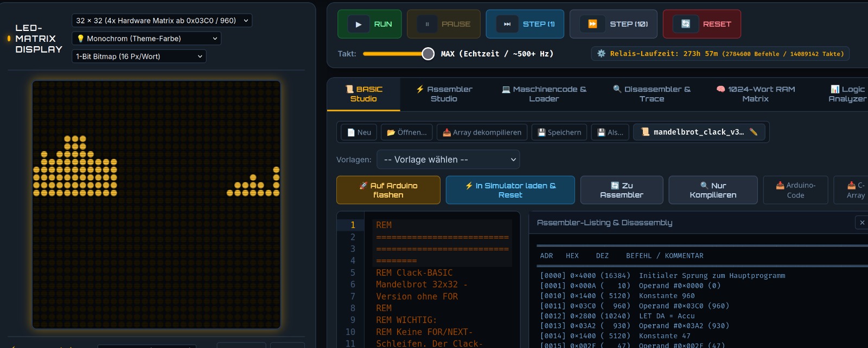Image resolution: width=868 pixels, height=348 pixels.
Task: Open the Monochrom theme color dropdown
Action: 146,39
